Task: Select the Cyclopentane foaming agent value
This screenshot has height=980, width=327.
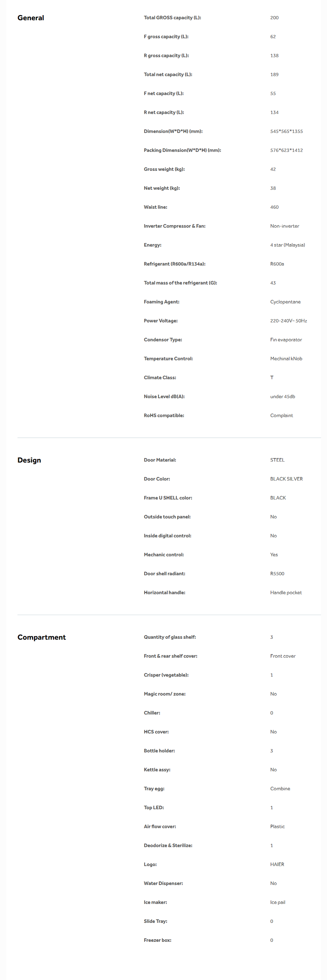Action: tap(285, 302)
